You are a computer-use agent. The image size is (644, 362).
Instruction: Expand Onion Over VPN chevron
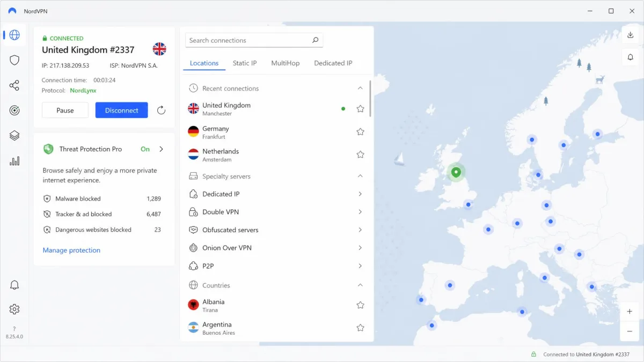360,248
